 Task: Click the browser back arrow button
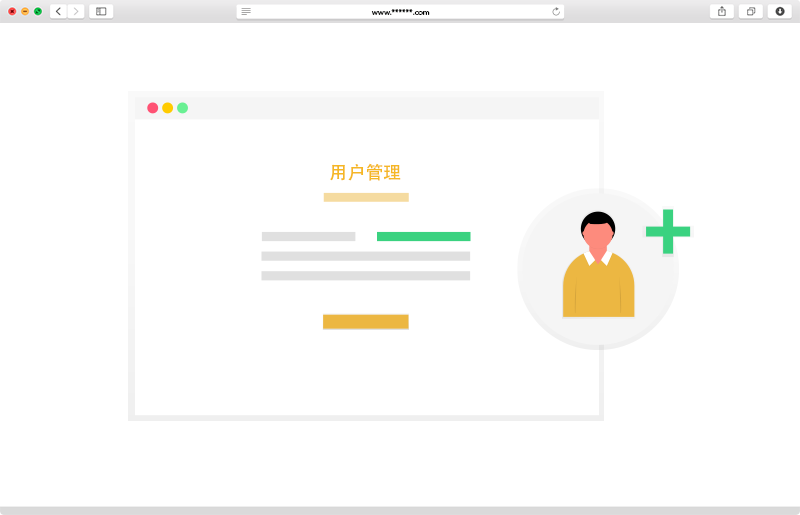click(58, 11)
